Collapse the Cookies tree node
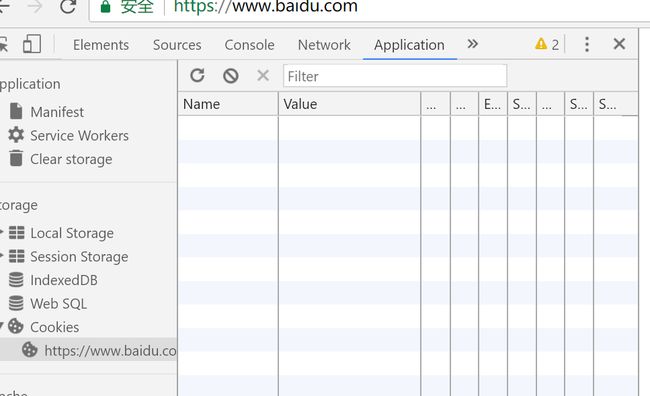The image size is (650, 396). coord(1,327)
